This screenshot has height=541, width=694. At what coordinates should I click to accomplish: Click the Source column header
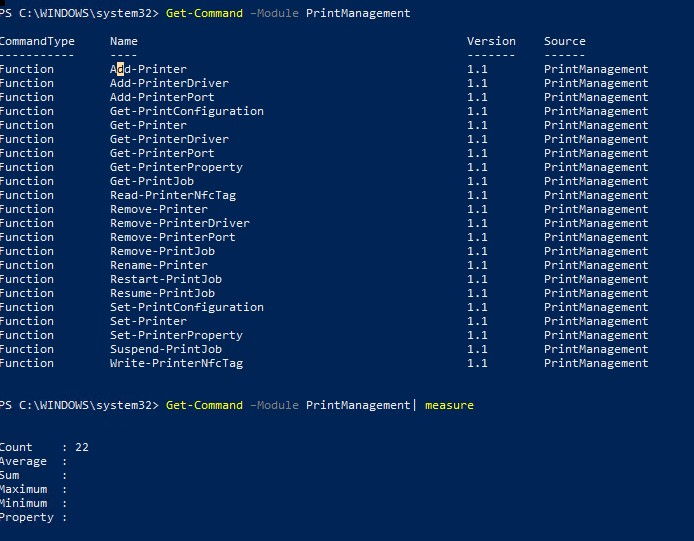[565, 41]
